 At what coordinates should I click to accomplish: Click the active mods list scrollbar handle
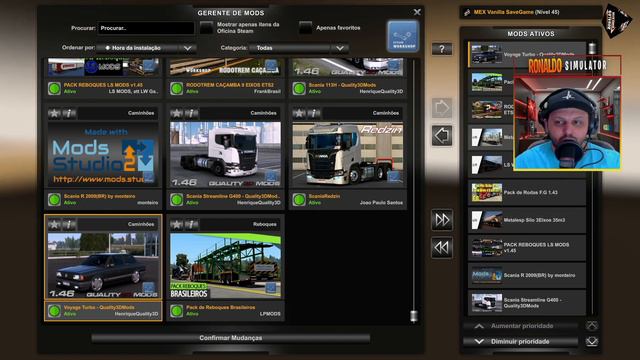pyautogui.click(x=592, y=48)
